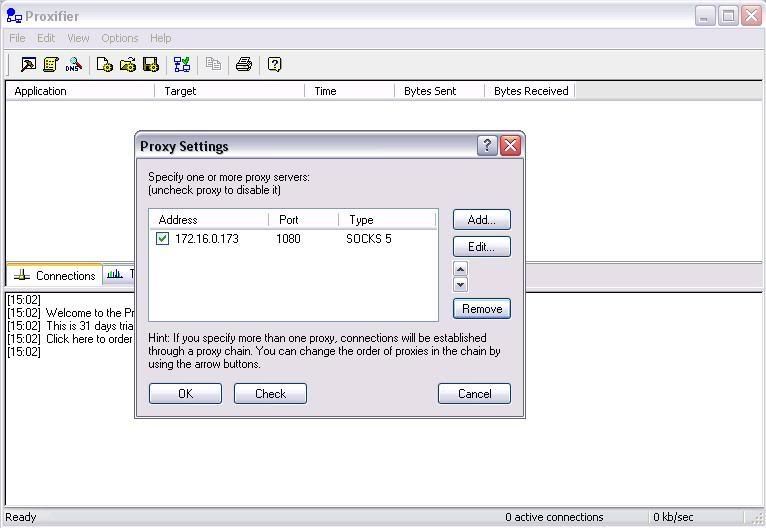Click Proxy Settings dialog help question button
The image size is (766, 528).
click(x=487, y=146)
